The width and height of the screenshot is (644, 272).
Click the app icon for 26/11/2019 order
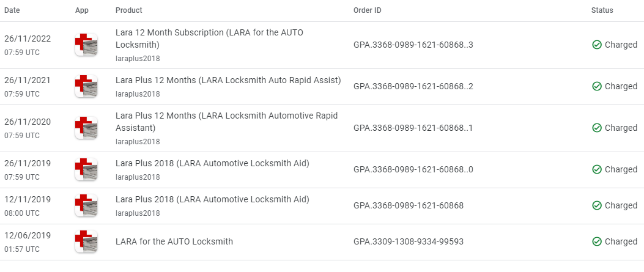click(86, 169)
